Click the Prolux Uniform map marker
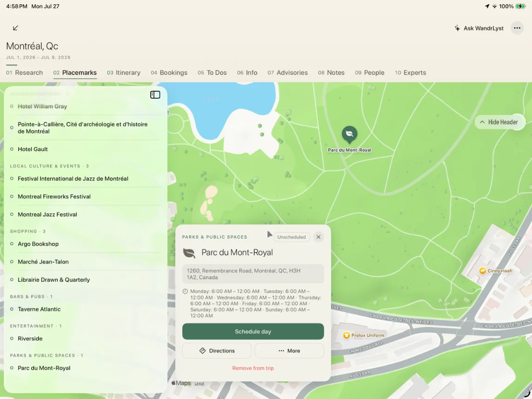This screenshot has height=399, width=532. tap(346, 335)
